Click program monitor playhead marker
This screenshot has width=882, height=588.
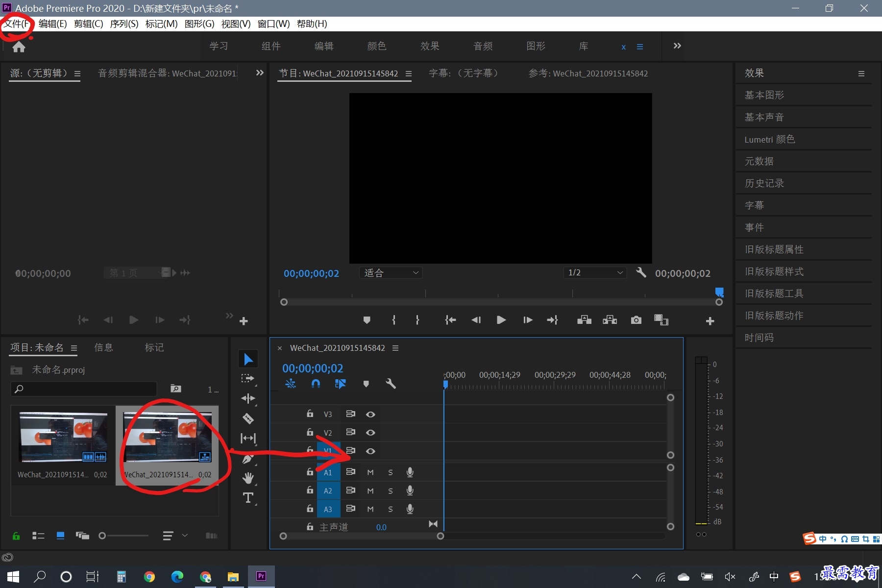pyautogui.click(x=719, y=293)
